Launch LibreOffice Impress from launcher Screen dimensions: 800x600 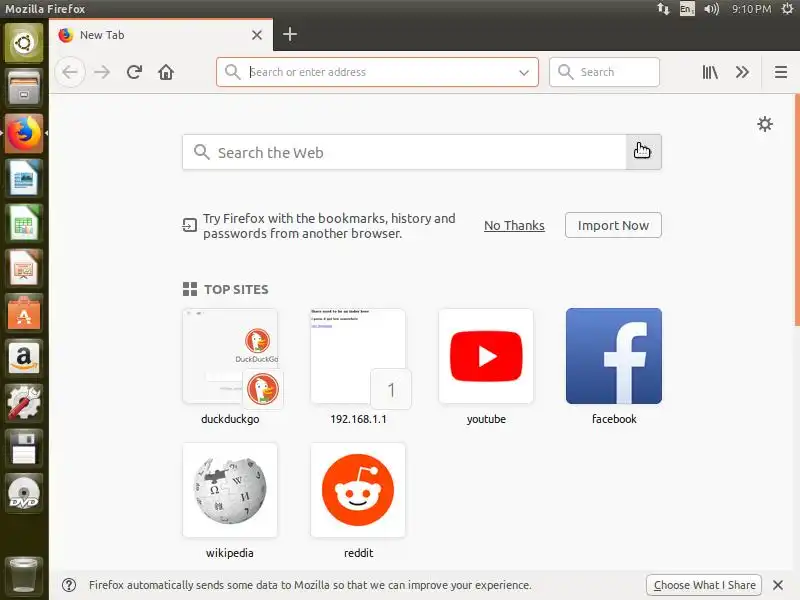[x=24, y=268]
